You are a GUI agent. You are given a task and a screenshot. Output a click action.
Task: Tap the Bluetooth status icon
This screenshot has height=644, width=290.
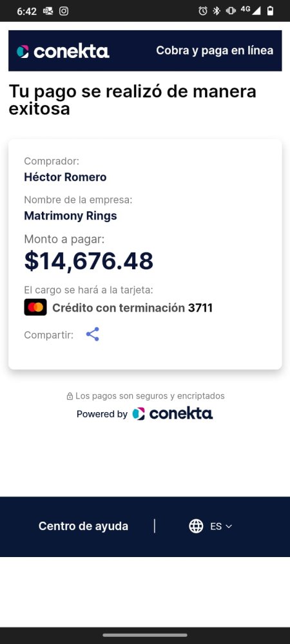tap(217, 11)
